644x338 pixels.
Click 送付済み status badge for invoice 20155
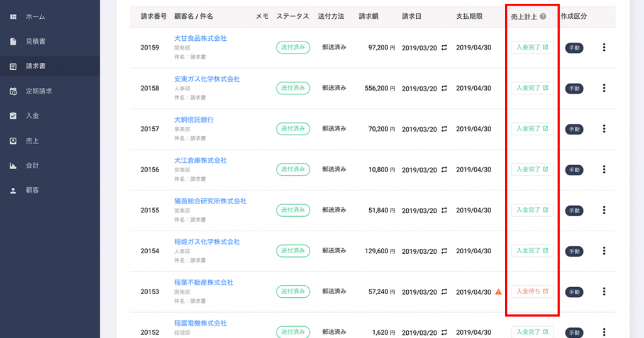(x=293, y=210)
